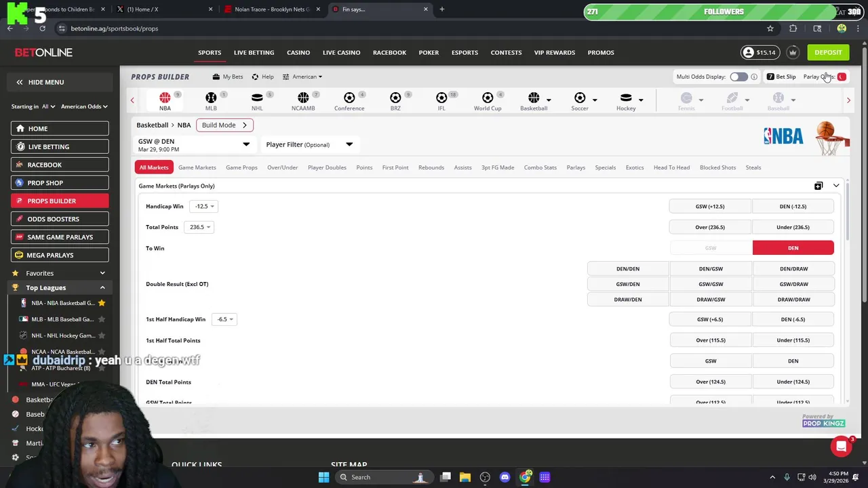Expand Favorites in sidebar
The image size is (868, 488).
tap(102, 273)
